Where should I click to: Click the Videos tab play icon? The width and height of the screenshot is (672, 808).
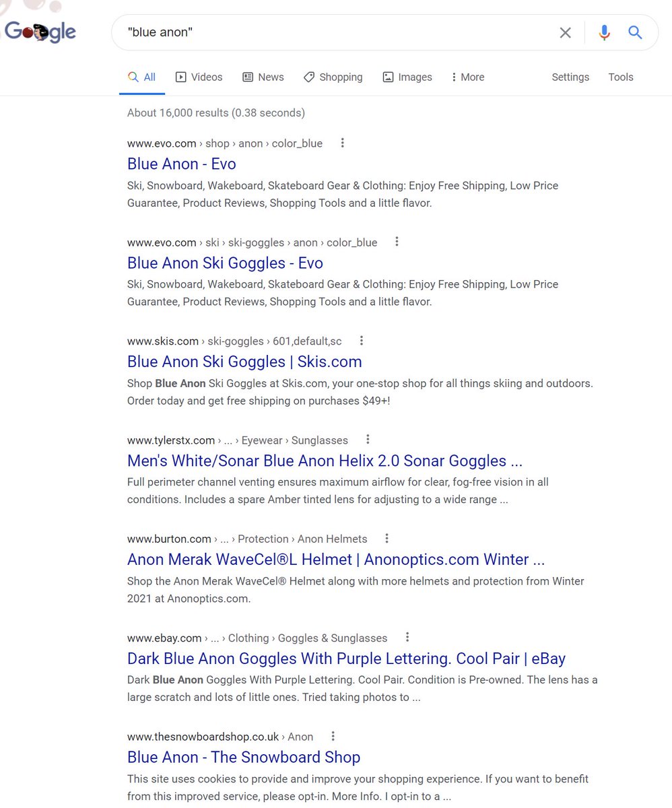[180, 77]
